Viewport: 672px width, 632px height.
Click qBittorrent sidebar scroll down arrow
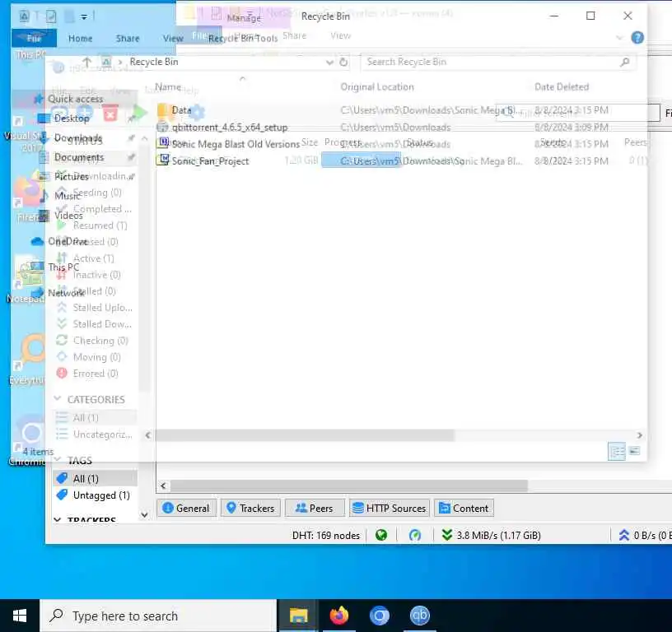(144, 514)
